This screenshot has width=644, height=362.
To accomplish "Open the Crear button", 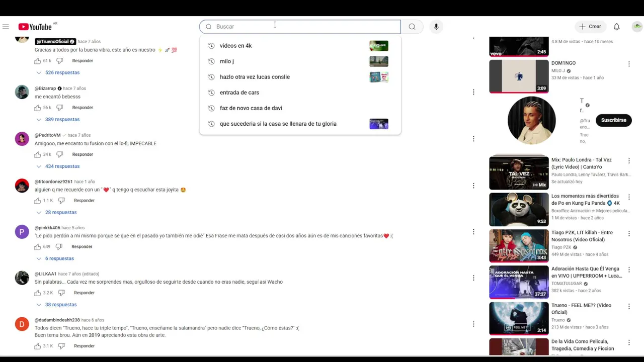I will coord(590,27).
